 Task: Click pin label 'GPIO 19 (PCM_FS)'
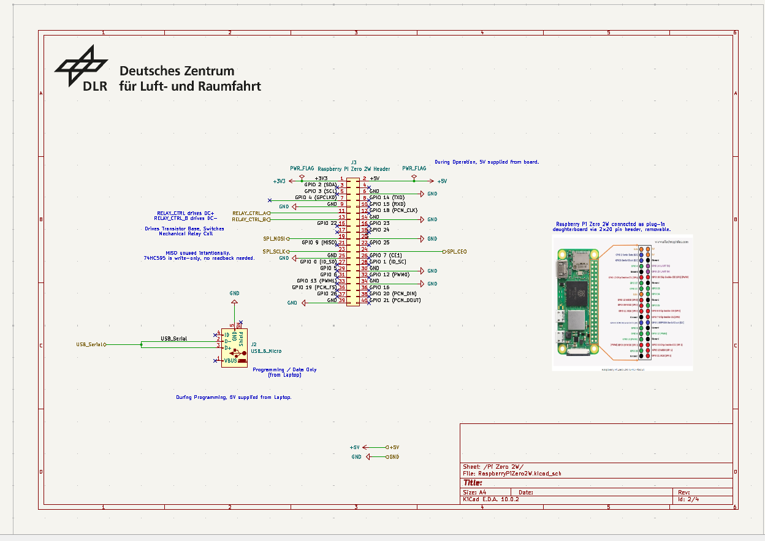click(x=315, y=287)
